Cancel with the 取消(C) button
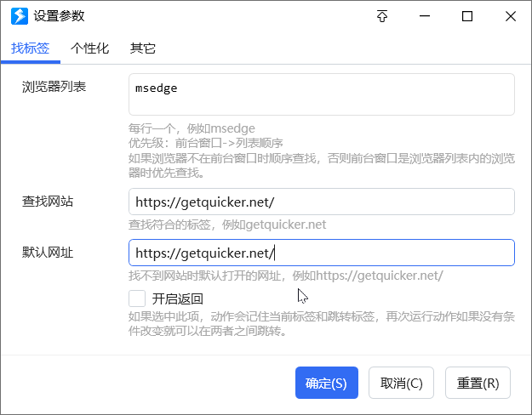 pyautogui.click(x=401, y=383)
